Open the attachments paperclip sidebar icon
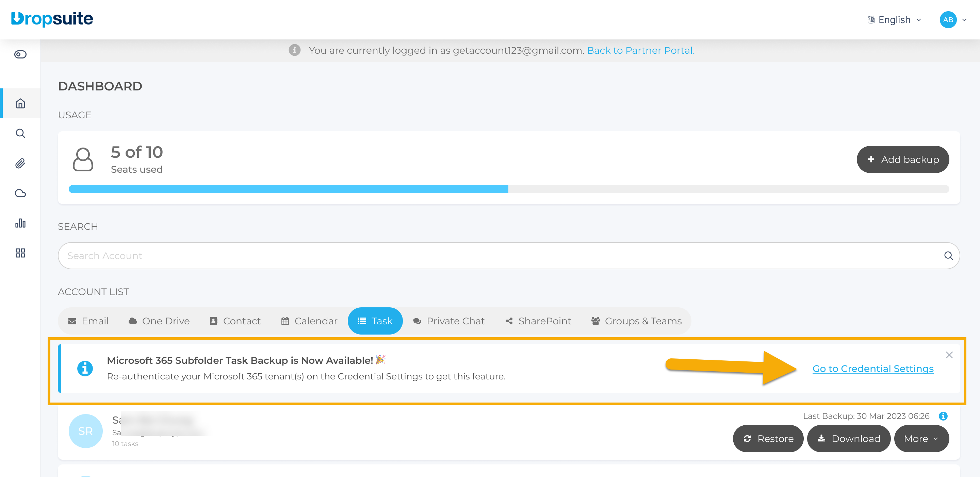Image resolution: width=980 pixels, height=477 pixels. [x=20, y=164]
